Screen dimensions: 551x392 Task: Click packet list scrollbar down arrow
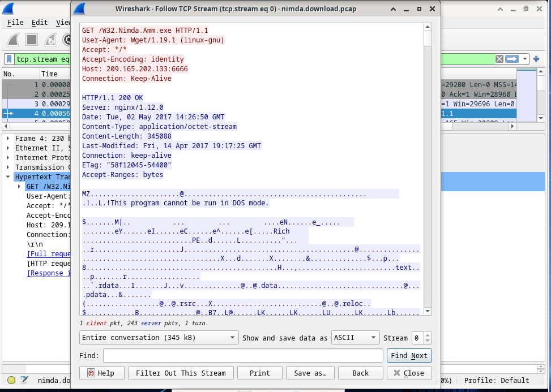541,118
